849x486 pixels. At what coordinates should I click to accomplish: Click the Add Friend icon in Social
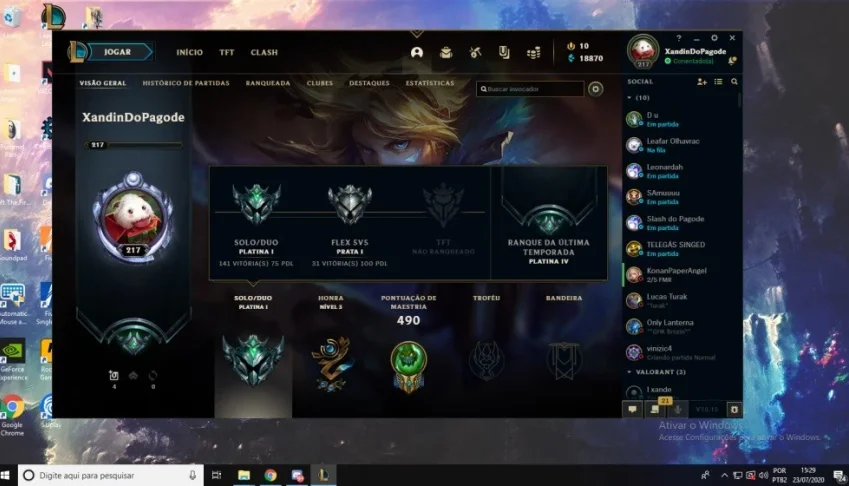pyautogui.click(x=702, y=82)
